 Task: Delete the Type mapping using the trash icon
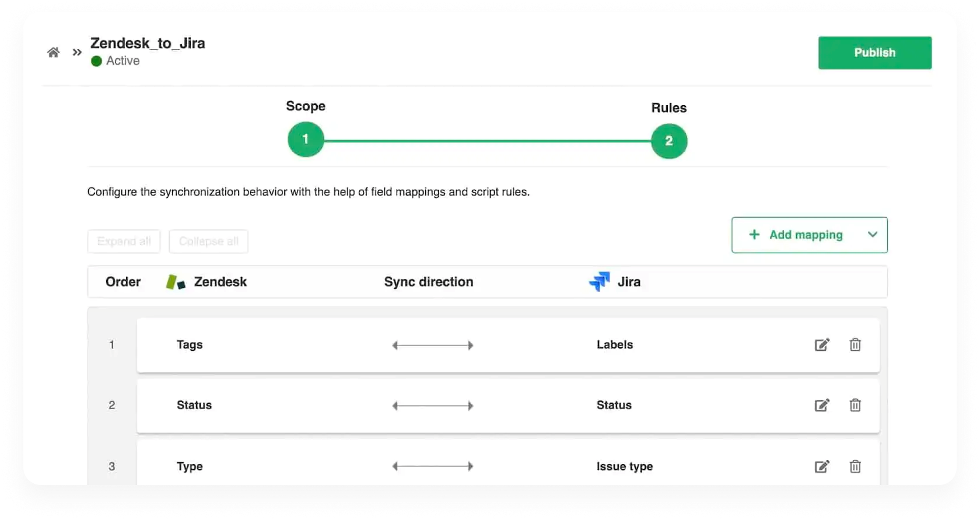(855, 466)
